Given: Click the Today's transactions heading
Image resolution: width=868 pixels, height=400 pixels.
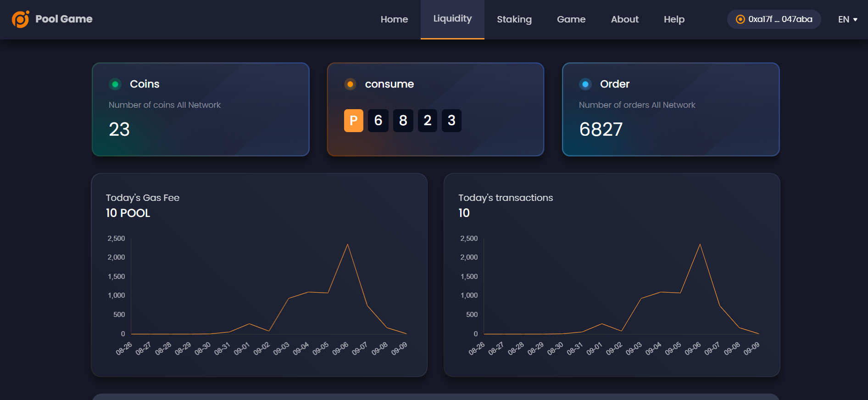Looking at the screenshot, I should point(506,198).
